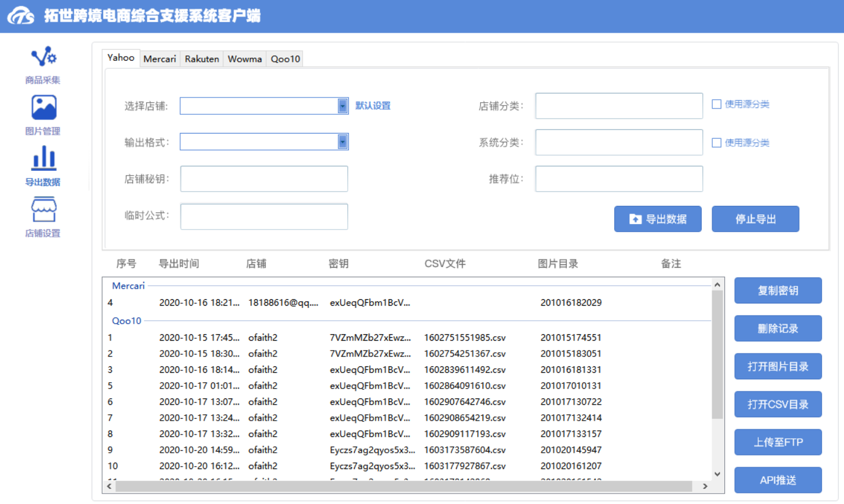
Task: Expand the 输出格式 dropdown list
Action: coord(342,142)
